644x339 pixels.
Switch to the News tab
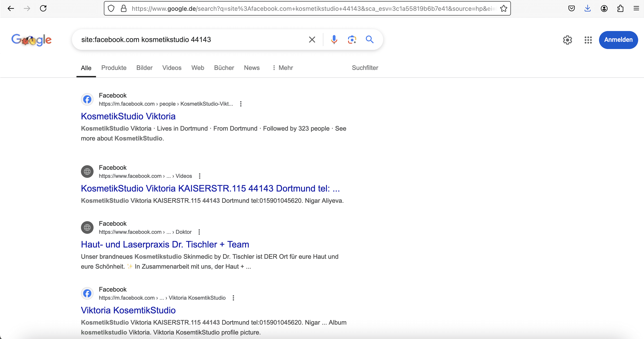[251, 68]
